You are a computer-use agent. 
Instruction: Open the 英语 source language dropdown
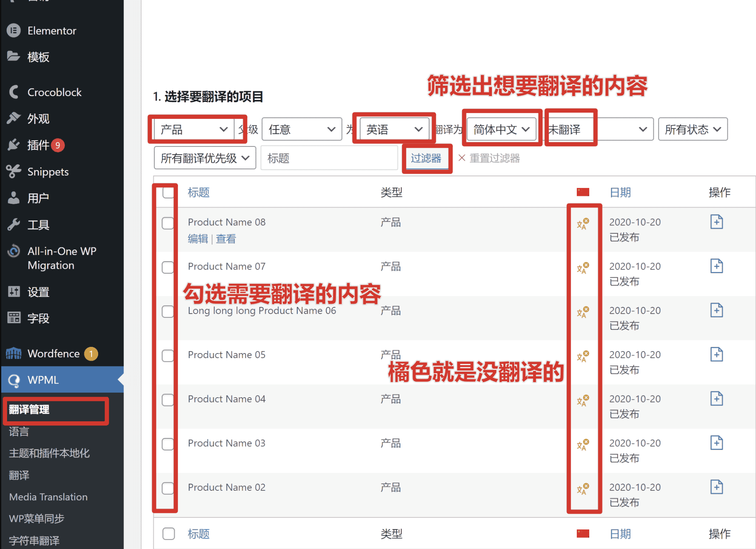click(x=393, y=129)
